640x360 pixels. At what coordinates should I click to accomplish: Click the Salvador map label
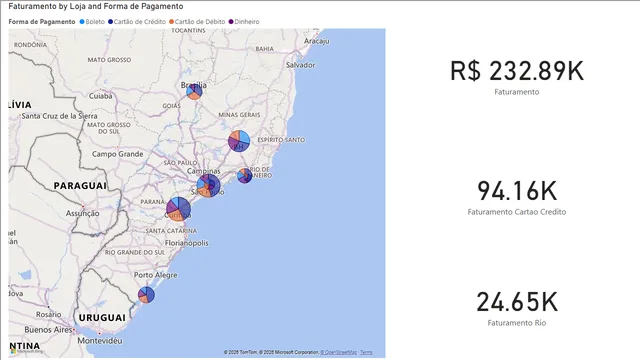(300, 65)
